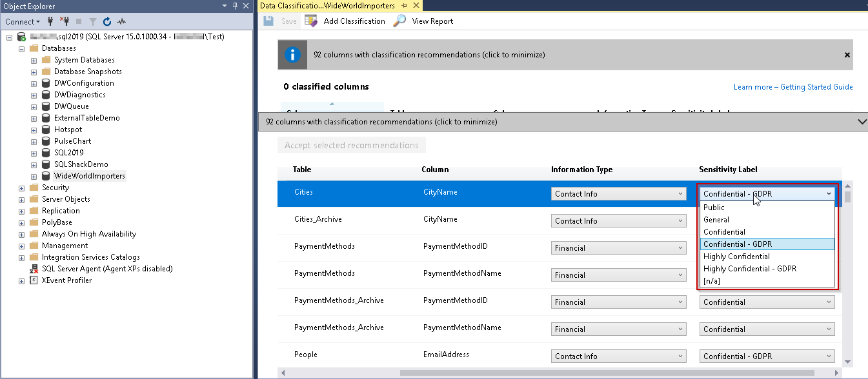Click the View Report magnifier icon

coord(400,21)
